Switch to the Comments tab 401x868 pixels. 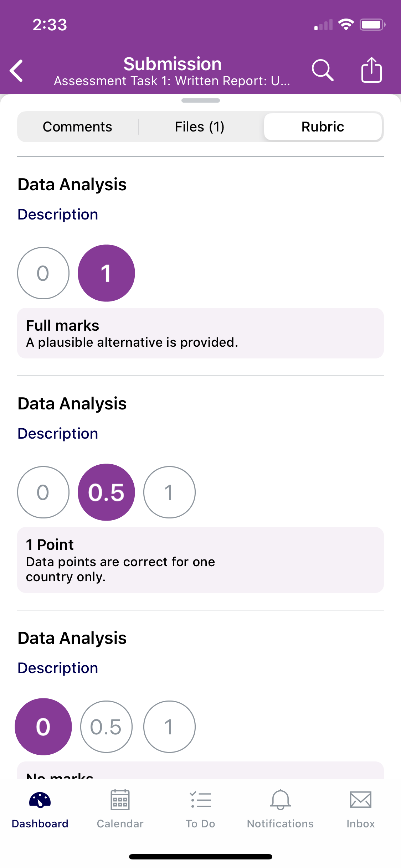[77, 127]
